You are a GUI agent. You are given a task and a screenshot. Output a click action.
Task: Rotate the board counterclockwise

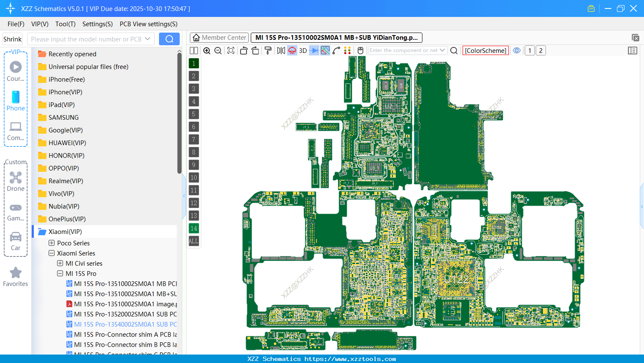pyautogui.click(x=244, y=50)
